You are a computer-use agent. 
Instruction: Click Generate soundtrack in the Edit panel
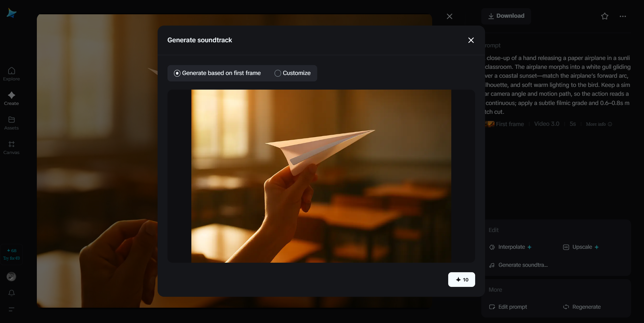[518, 265]
